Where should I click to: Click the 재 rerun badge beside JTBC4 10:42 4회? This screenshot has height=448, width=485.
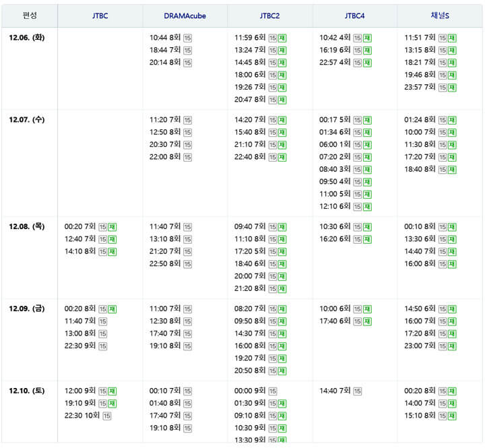click(x=367, y=38)
